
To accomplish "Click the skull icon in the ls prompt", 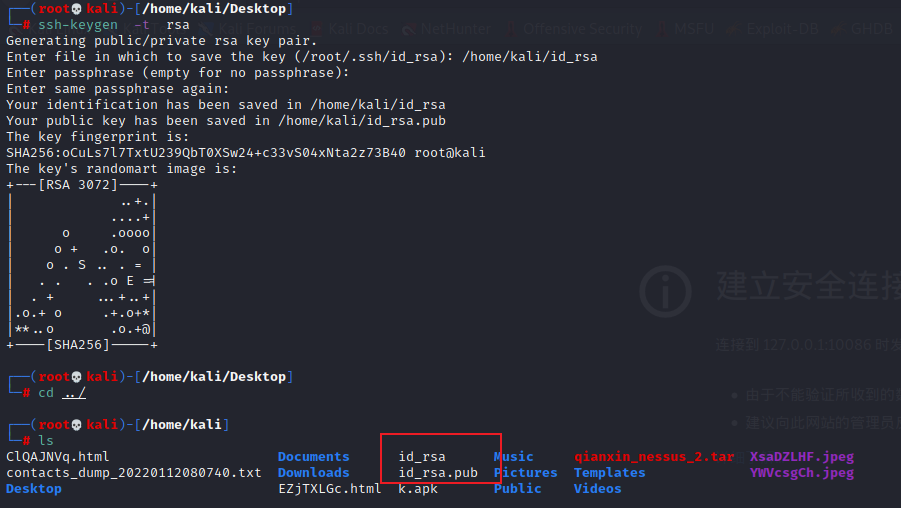I will coord(77,425).
